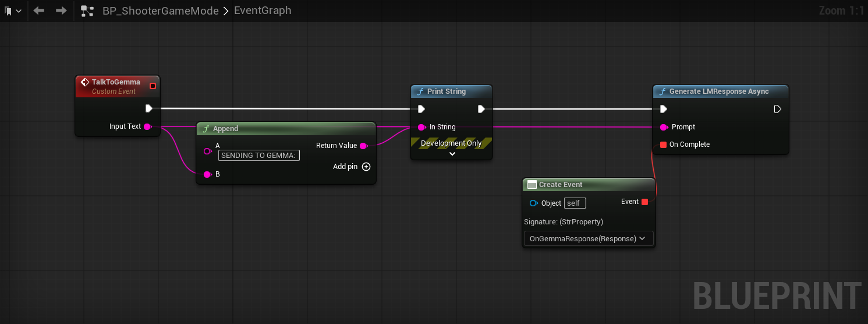Click the TalkToGemma execution output pin
Viewport: 868px width, 324px height.
point(149,108)
